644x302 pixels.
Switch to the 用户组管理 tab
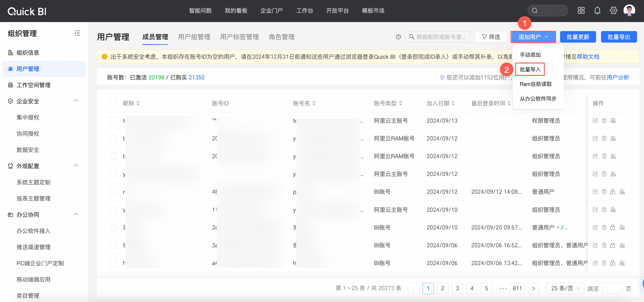pyautogui.click(x=194, y=37)
